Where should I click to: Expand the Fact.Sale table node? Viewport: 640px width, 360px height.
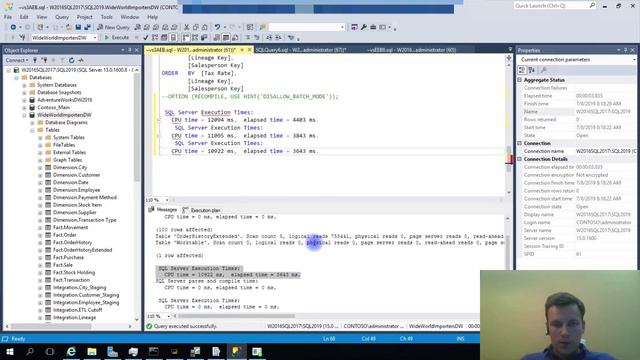point(40,265)
